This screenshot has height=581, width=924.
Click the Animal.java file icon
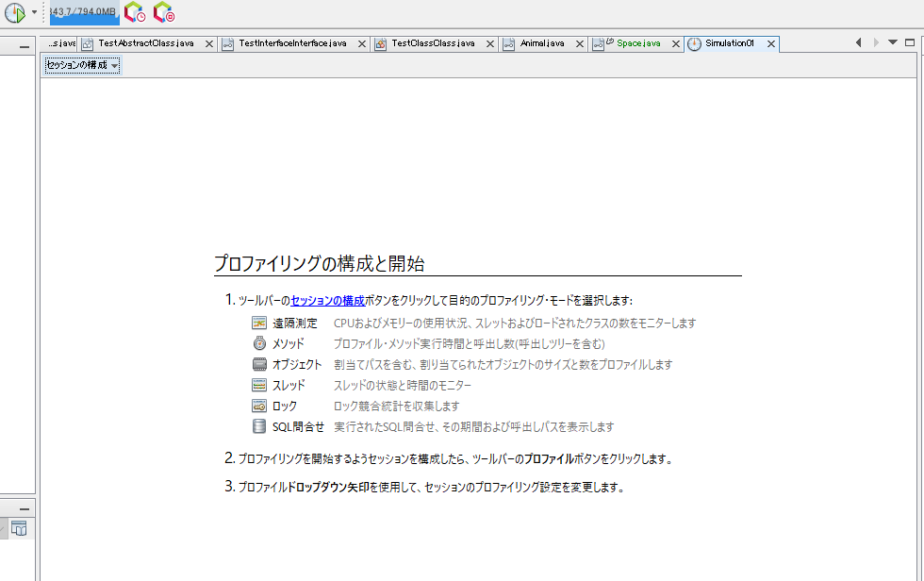coord(508,44)
